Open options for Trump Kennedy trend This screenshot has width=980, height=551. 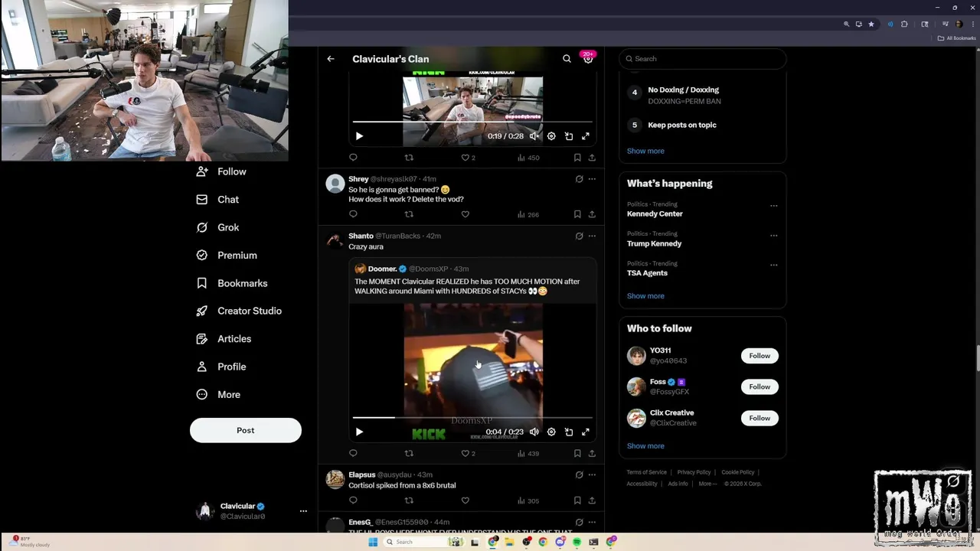pos(773,235)
